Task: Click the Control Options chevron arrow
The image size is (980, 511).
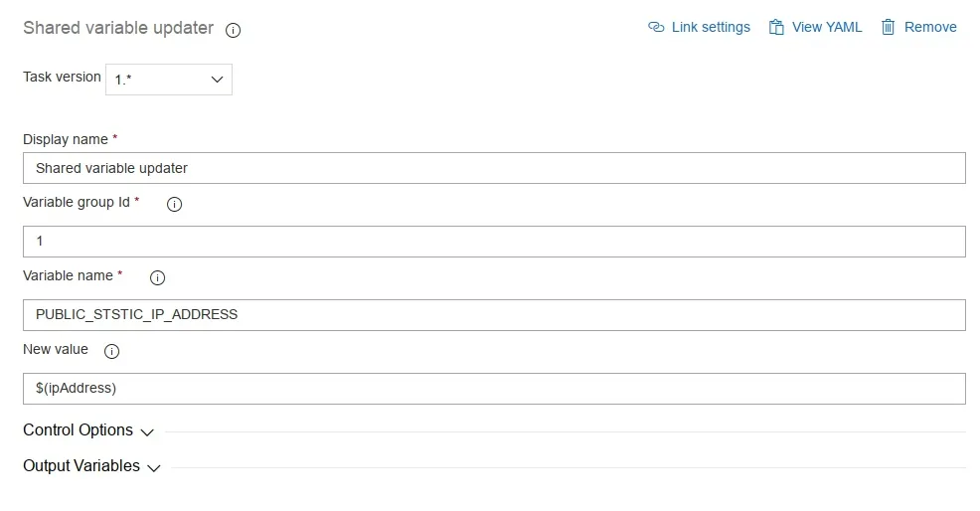Action: (147, 432)
